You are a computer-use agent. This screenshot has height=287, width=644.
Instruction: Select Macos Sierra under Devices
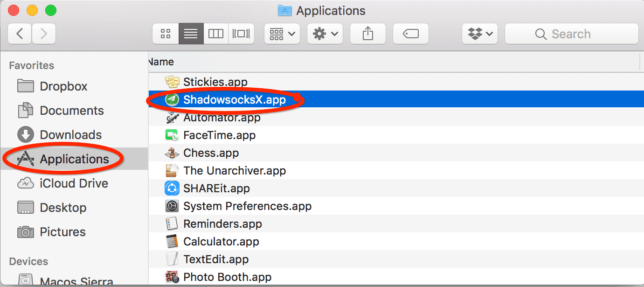65,281
